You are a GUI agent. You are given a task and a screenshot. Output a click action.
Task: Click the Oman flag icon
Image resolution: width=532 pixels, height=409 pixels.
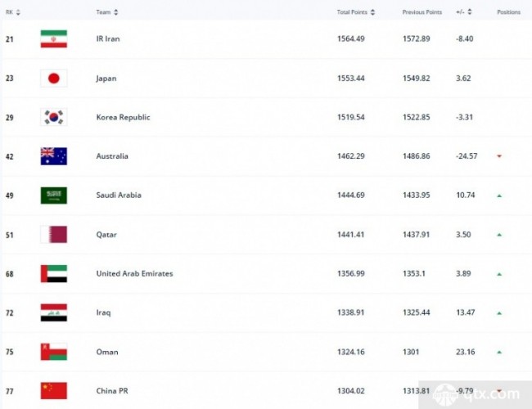pyautogui.click(x=54, y=352)
